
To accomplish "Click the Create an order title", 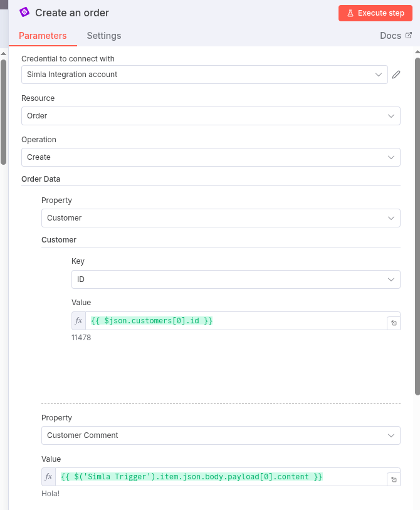I will [72, 13].
